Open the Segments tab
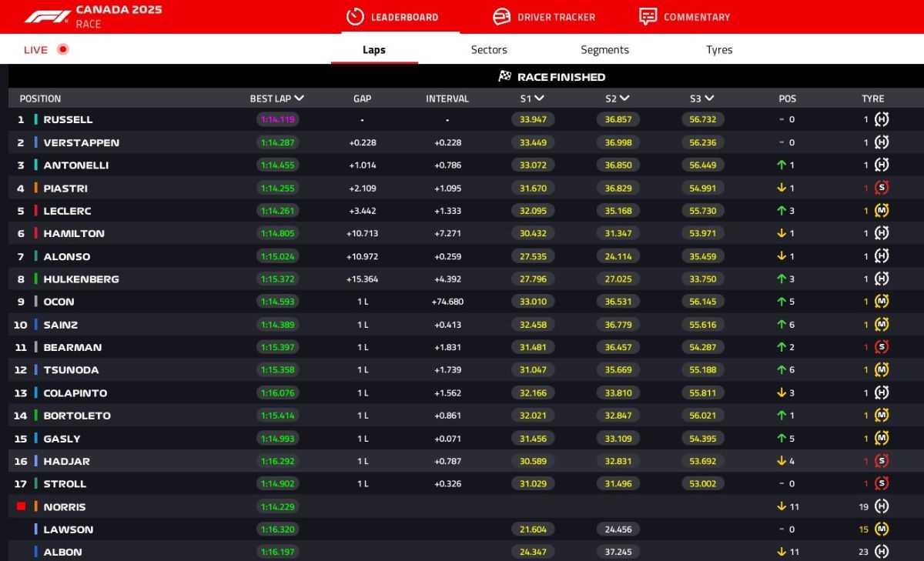 coord(604,50)
